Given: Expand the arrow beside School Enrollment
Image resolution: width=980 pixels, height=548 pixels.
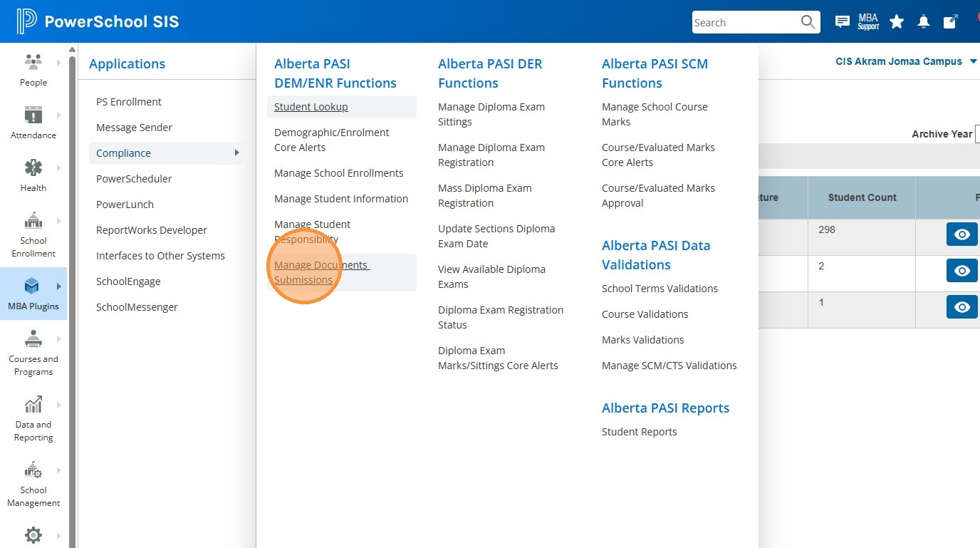Looking at the screenshot, I should tap(59, 221).
